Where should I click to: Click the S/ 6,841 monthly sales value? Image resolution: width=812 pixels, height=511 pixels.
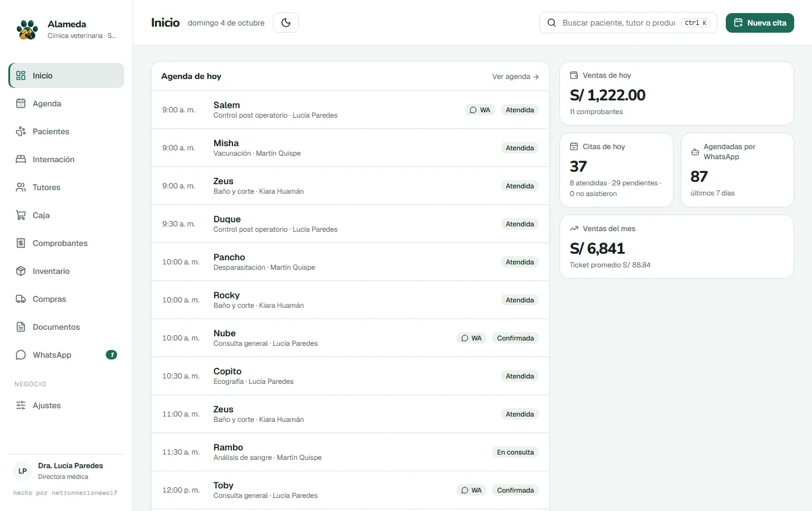597,248
